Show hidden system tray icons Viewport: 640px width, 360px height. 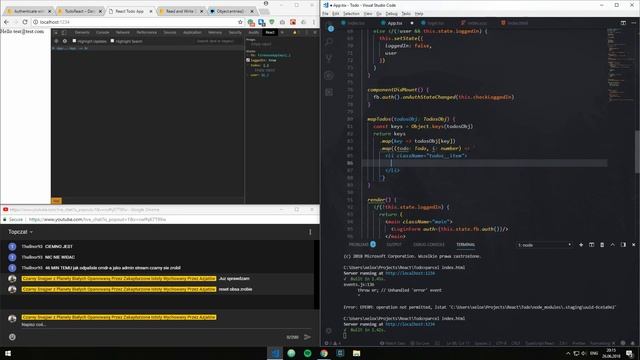(568, 353)
